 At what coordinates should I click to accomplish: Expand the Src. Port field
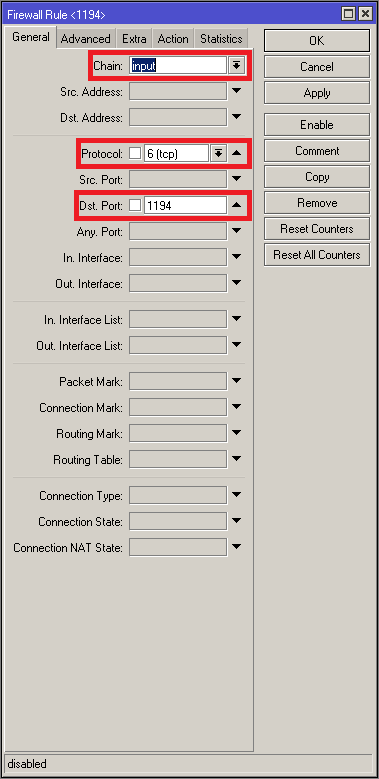[236, 179]
